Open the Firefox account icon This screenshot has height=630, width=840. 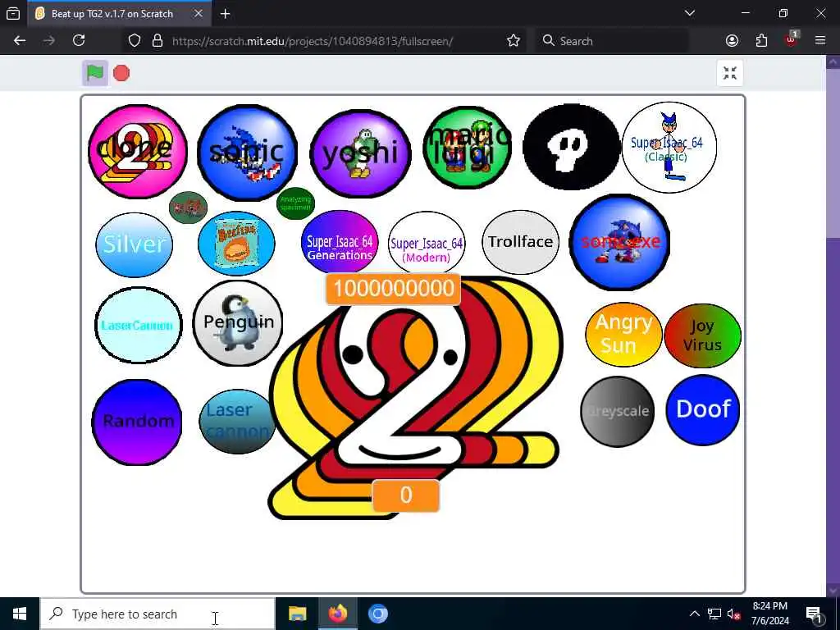click(x=732, y=41)
